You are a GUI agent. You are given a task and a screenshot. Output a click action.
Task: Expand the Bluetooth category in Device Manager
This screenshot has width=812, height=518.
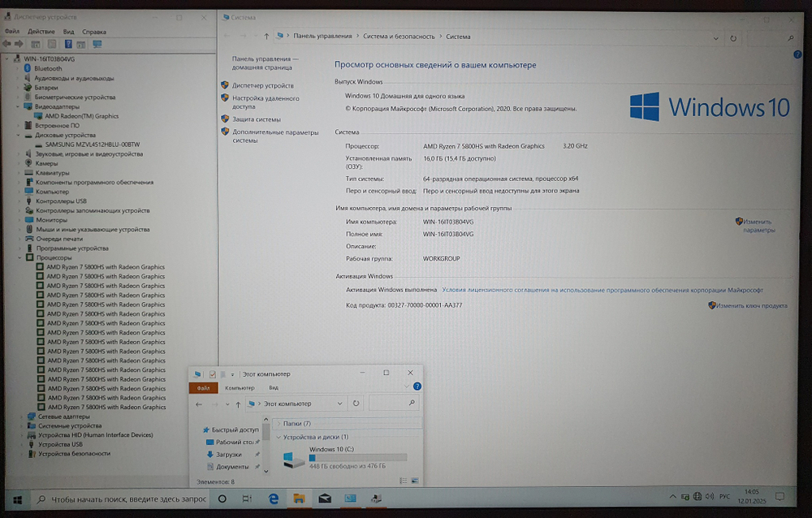tap(19, 67)
